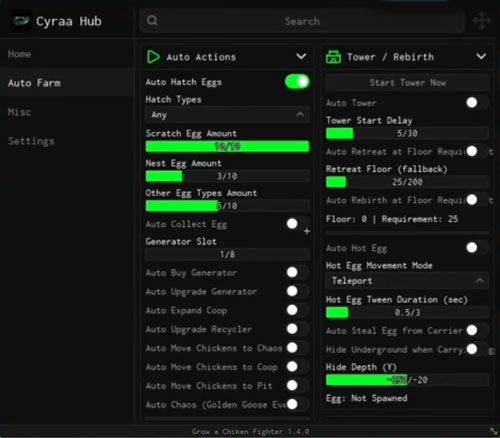
Task: Adjust Other Egg Types Amount slider
Action: click(227, 206)
